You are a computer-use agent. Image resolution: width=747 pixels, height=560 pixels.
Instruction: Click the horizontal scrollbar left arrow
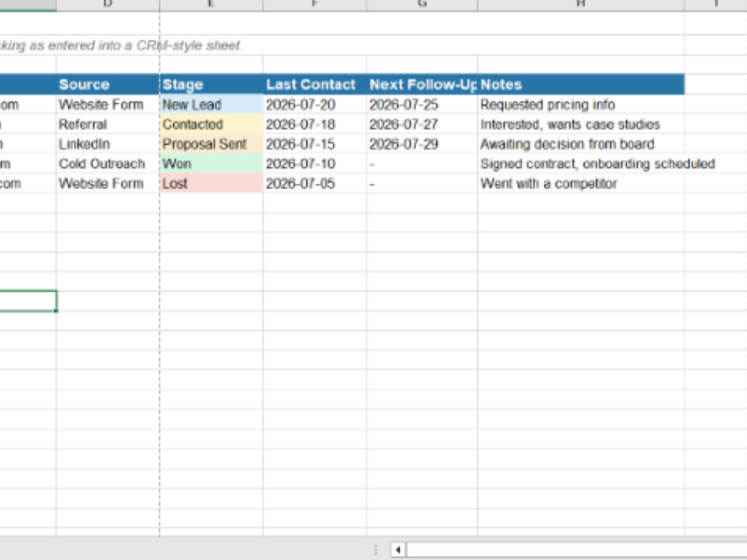(x=397, y=550)
